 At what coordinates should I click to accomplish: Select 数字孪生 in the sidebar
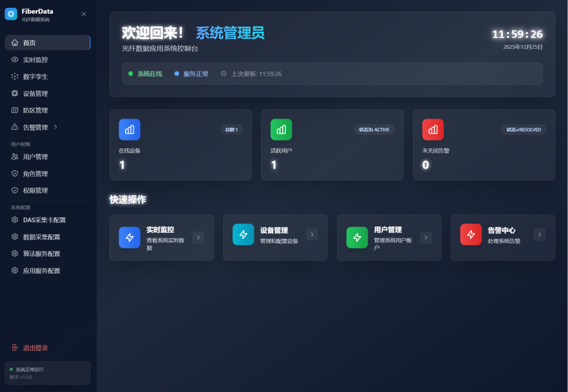35,77
